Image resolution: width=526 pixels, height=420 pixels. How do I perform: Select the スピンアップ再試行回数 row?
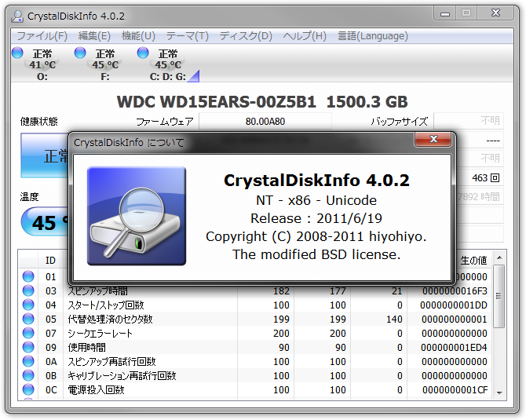pos(256,361)
